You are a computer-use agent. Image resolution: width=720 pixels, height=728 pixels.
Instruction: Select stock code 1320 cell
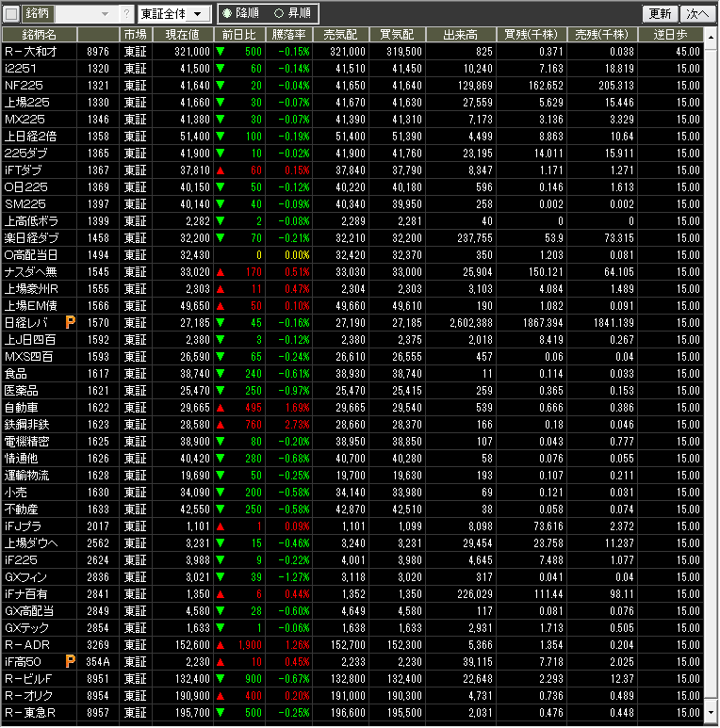pos(98,68)
